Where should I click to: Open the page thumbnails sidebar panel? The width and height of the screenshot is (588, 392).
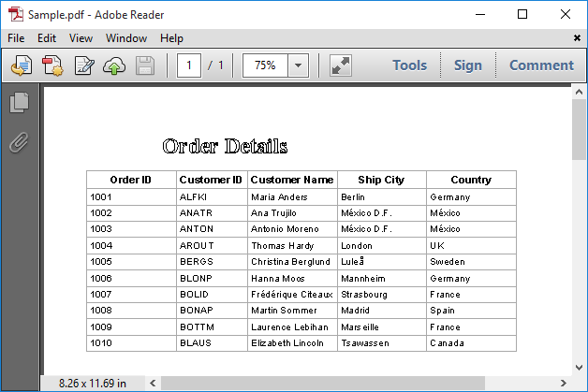tap(19, 102)
